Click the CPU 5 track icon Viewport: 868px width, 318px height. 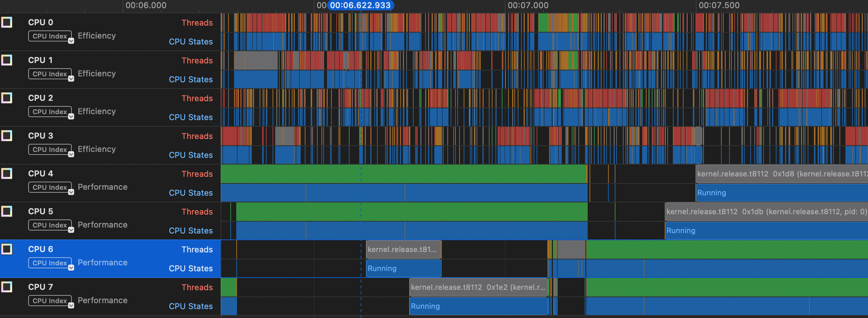[x=7, y=211]
